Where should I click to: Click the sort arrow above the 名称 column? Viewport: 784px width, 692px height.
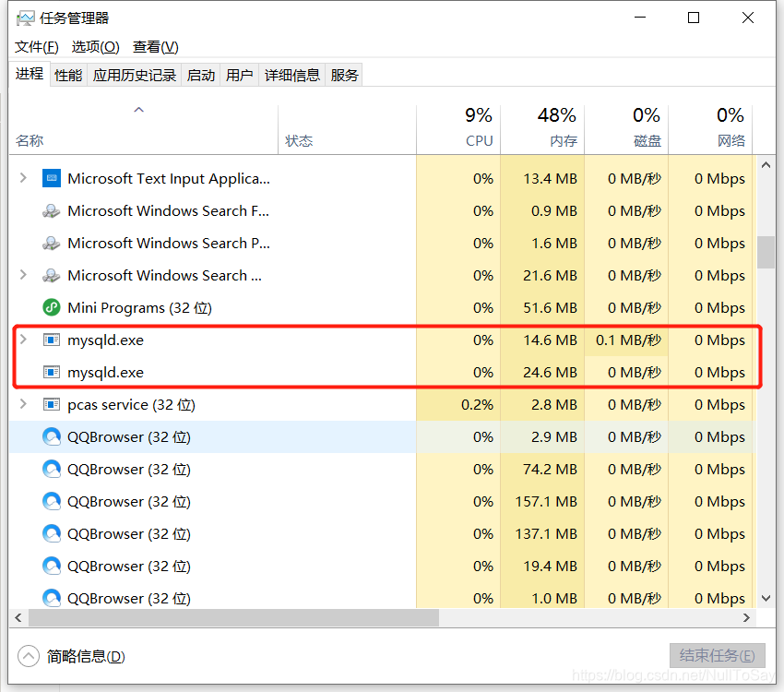point(139,110)
